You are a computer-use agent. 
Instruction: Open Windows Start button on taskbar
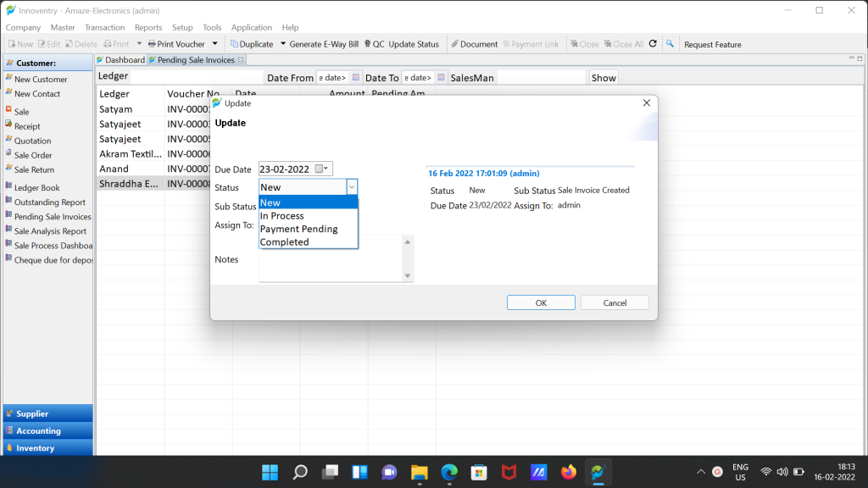(x=270, y=472)
